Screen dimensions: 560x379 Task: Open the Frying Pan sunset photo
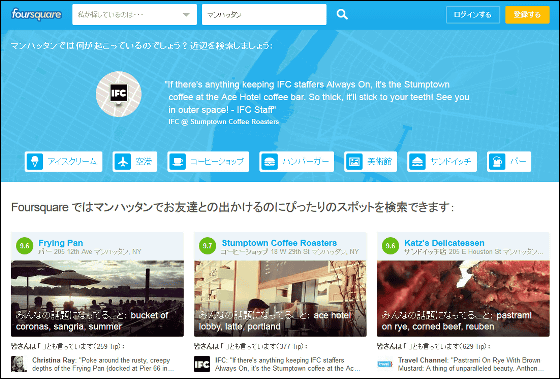click(98, 298)
